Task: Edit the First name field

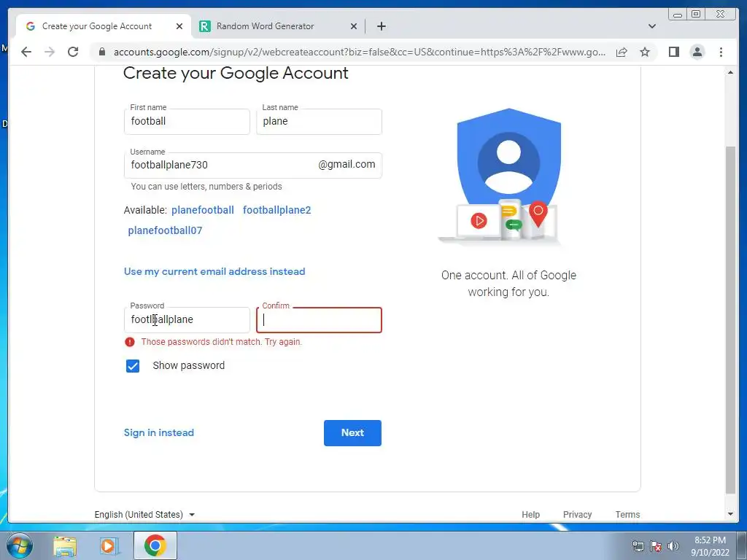Action: (187, 122)
